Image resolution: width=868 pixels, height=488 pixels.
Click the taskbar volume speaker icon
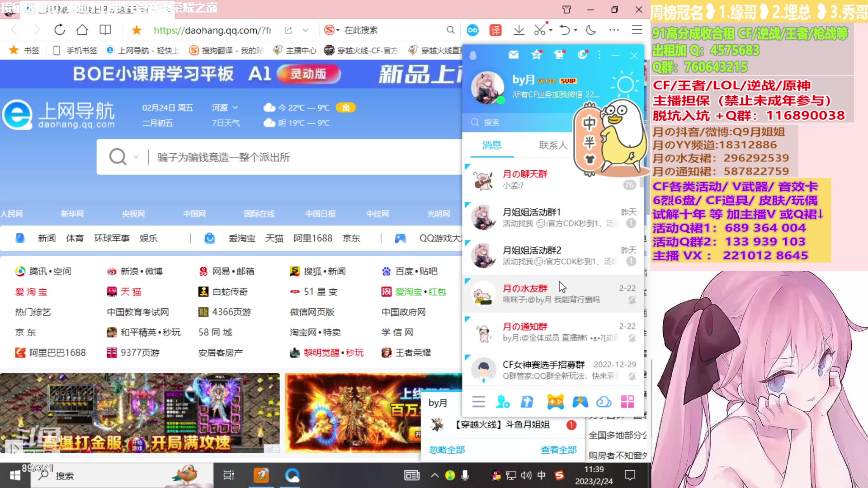(526, 475)
